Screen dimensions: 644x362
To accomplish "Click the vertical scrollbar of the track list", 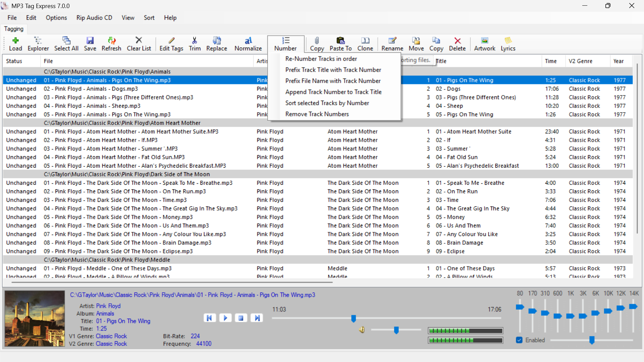I will (x=637, y=148).
